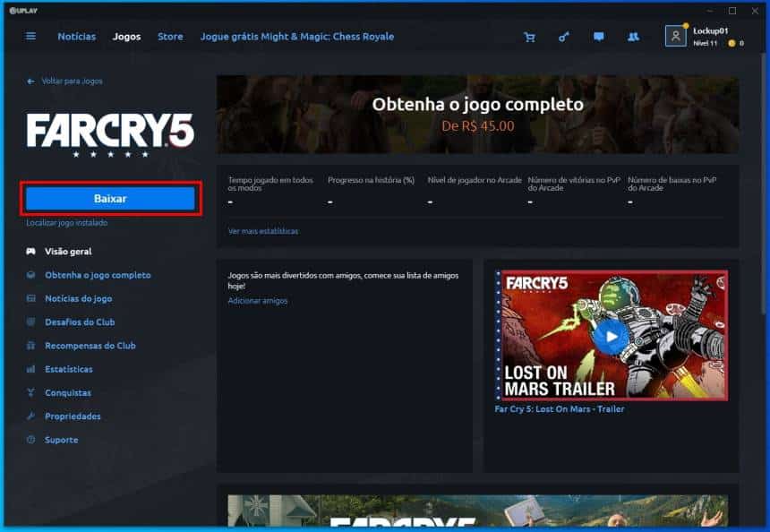Click the gold coin balance icon
This screenshot has height=532, width=770.
731,43
